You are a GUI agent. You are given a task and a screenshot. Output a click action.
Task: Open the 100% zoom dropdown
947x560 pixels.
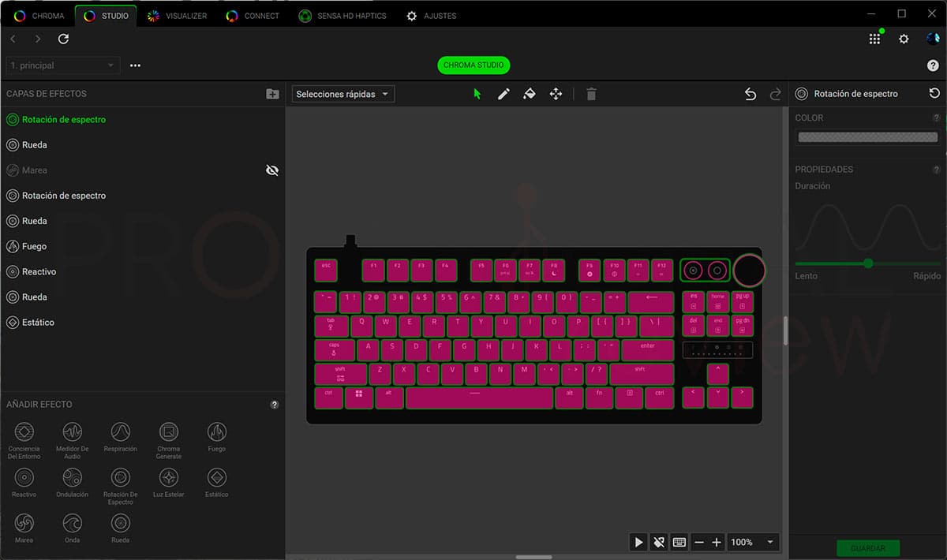click(x=753, y=542)
